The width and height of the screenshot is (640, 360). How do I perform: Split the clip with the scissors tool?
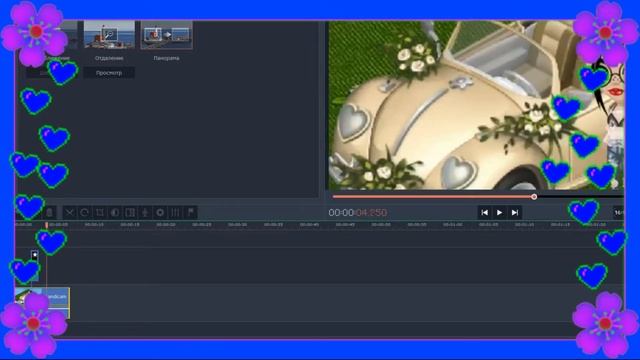(69, 213)
